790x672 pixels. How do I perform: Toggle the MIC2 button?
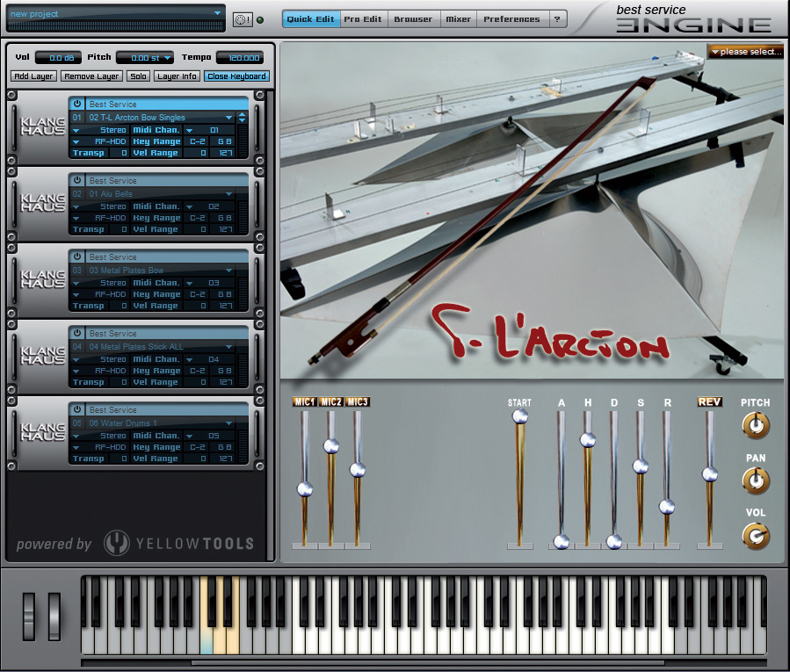[331, 402]
